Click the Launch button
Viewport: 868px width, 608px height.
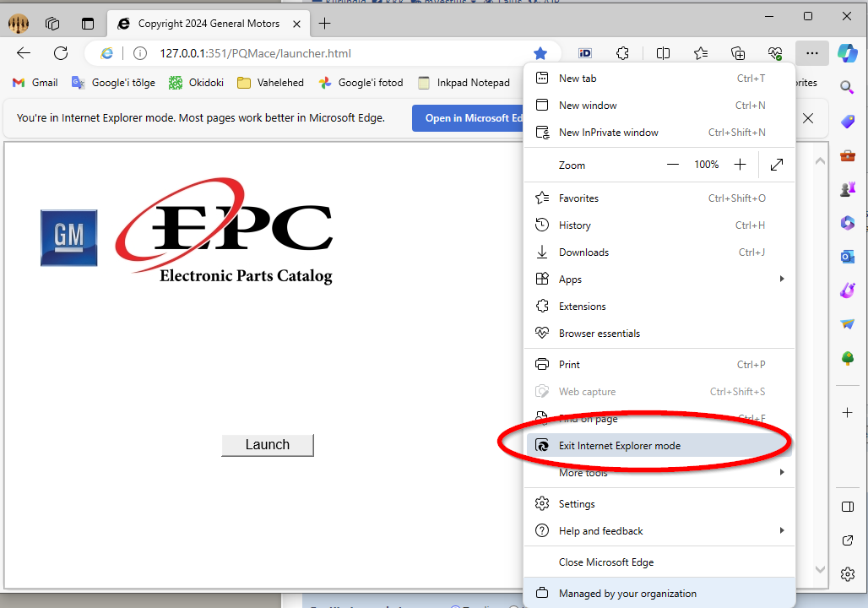point(267,445)
